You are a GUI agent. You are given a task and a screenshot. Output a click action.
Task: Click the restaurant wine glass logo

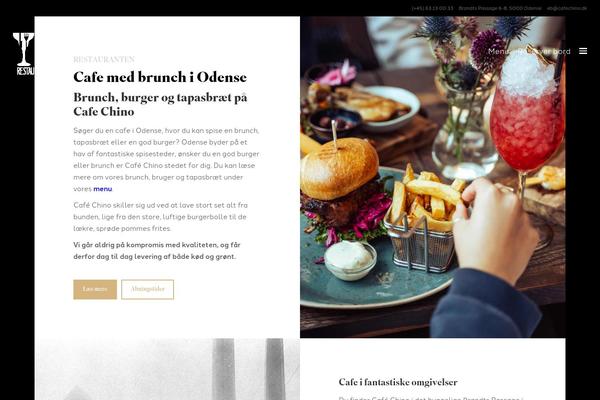click(x=23, y=54)
